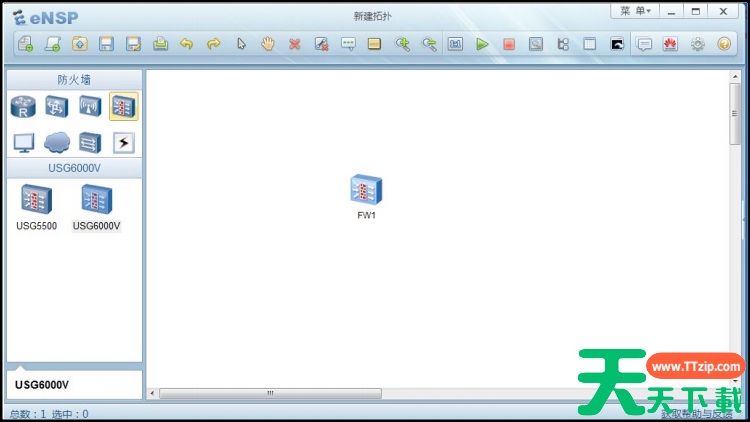This screenshot has width=750, height=422.
Task: Select the connection cable lightning icon
Action: [124, 142]
